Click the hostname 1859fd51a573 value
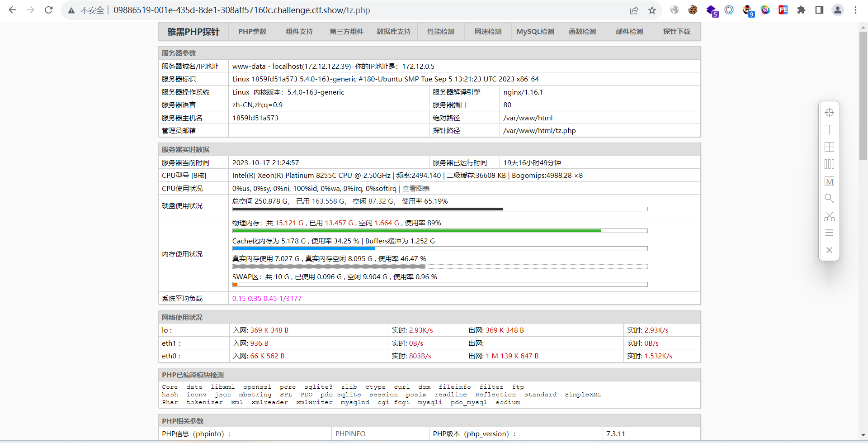Viewport: 868px width, 443px height. point(255,118)
